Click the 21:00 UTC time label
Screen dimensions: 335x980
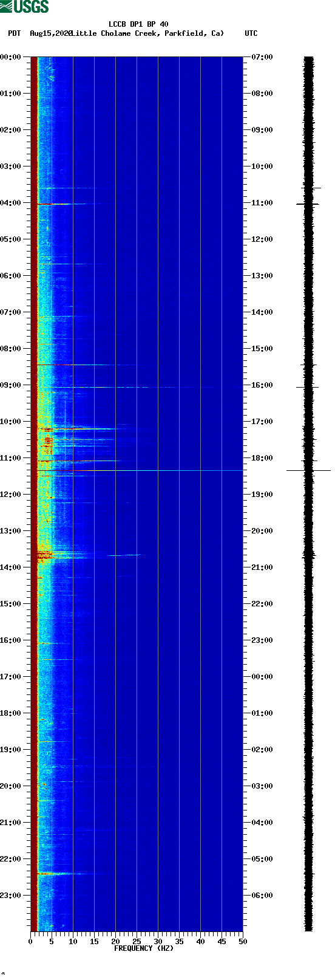[262, 567]
